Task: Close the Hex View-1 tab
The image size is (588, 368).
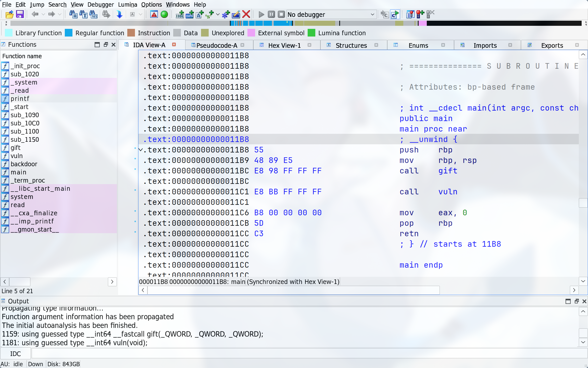Action: 309,45
